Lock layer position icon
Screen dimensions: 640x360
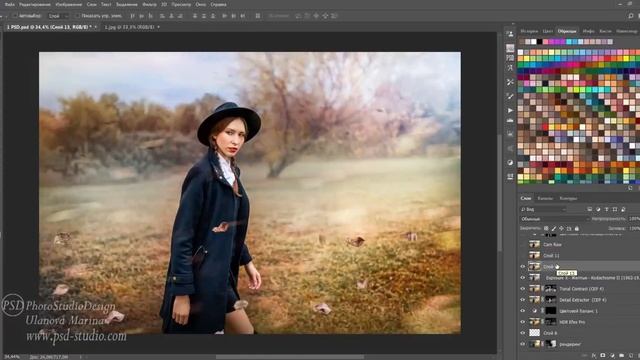coord(561,229)
